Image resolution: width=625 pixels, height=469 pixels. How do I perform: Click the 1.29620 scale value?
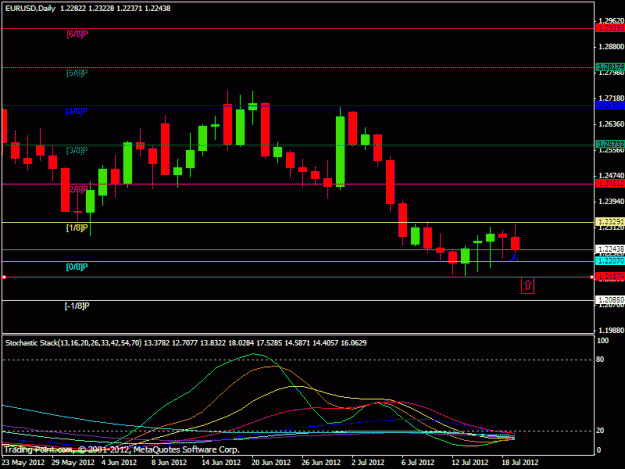coord(611,21)
